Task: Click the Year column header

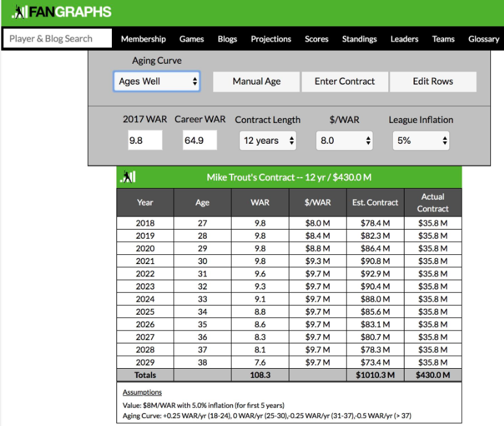Action: 145,202
